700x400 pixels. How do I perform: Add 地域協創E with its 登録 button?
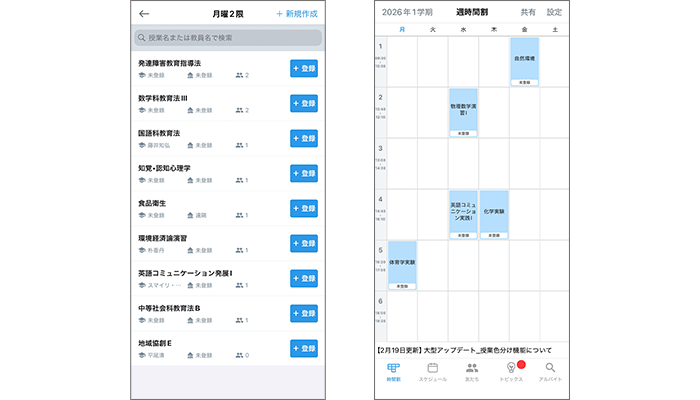tap(303, 348)
